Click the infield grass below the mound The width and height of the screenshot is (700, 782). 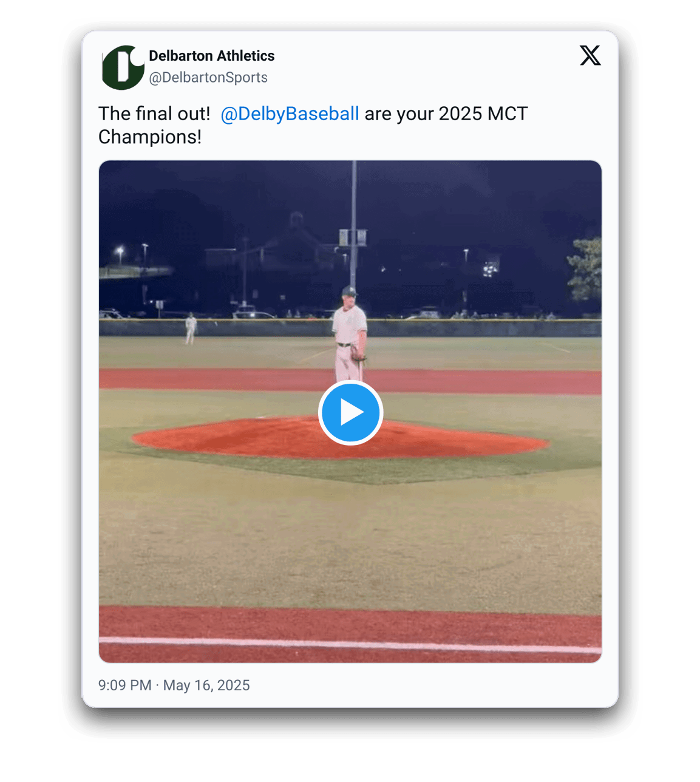coord(350,534)
